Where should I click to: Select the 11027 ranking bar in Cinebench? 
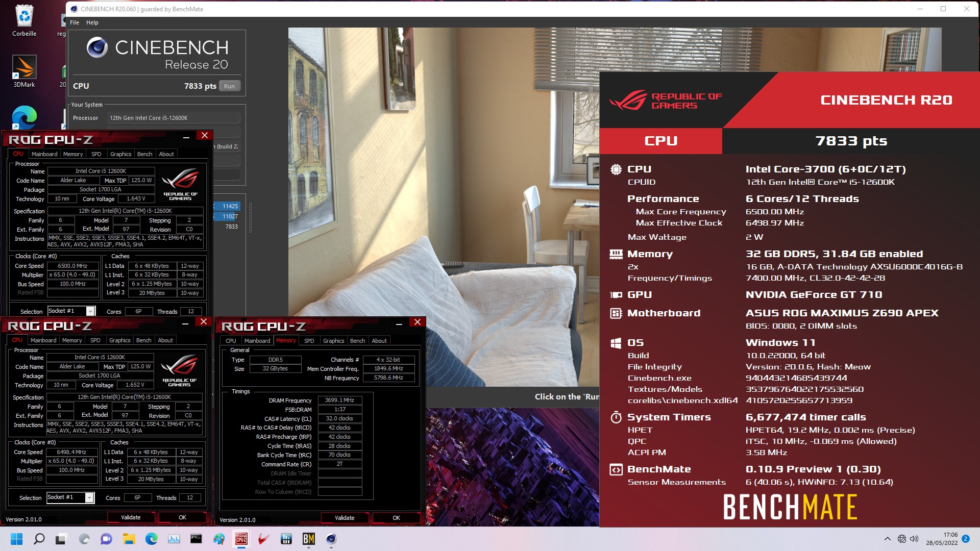coord(227,216)
